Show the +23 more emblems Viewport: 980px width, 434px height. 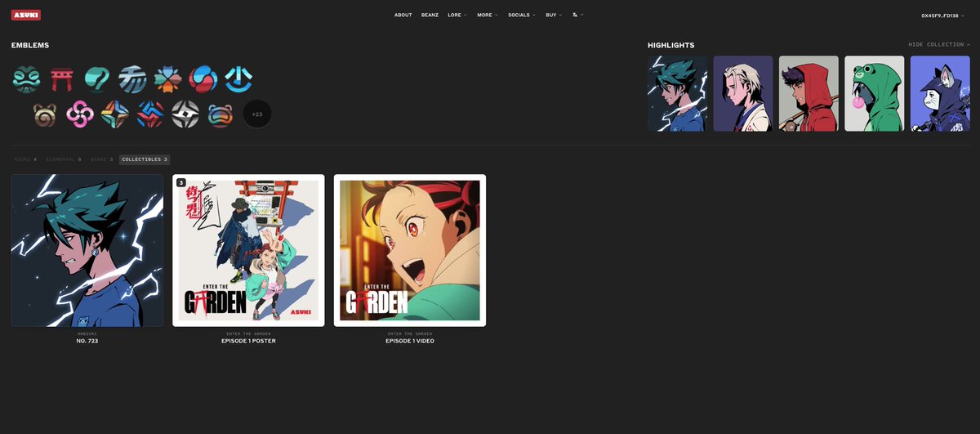tap(257, 114)
